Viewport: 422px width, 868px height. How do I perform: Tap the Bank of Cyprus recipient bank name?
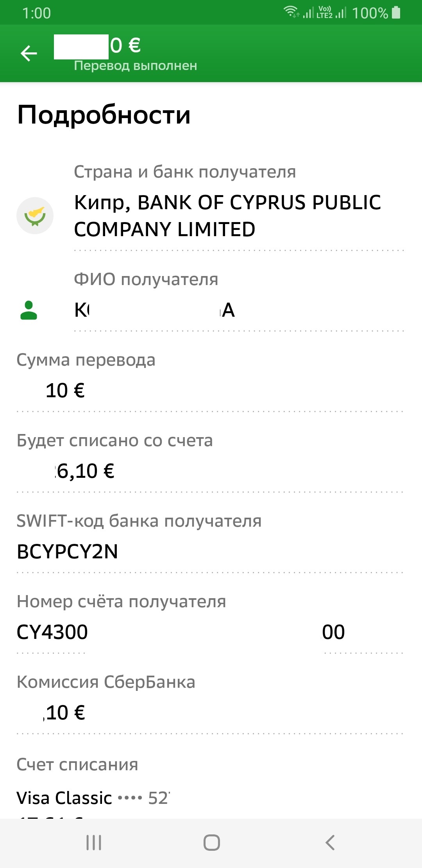click(x=227, y=215)
